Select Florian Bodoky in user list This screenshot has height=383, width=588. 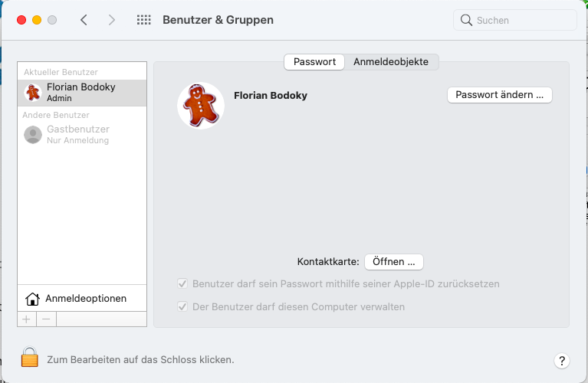(x=80, y=93)
